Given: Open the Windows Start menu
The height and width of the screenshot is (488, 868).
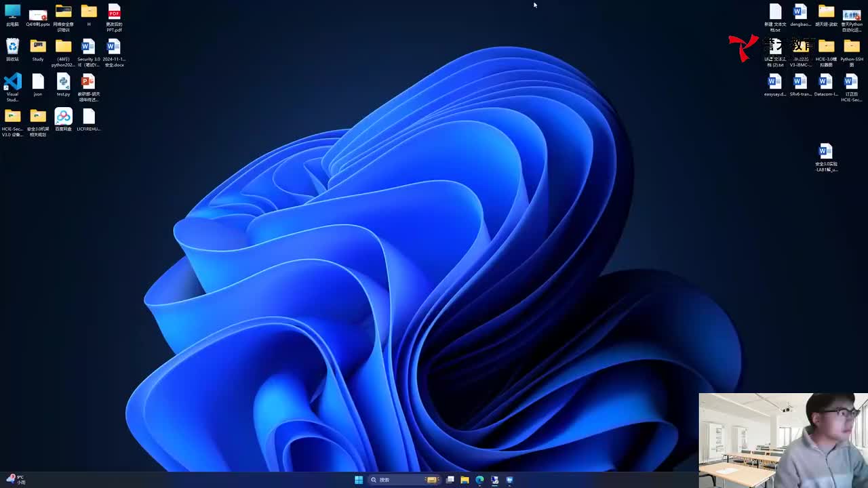Looking at the screenshot, I should (359, 480).
